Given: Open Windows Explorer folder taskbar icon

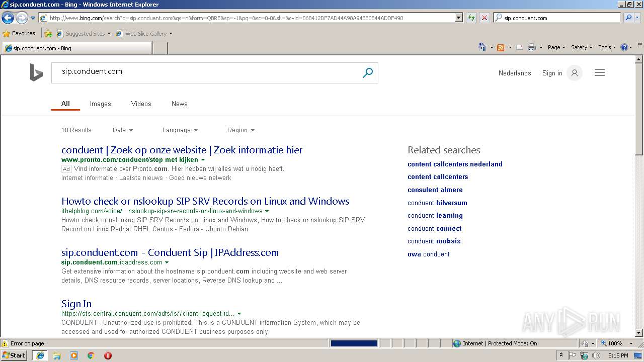Looking at the screenshot, I should pyautogui.click(x=57, y=355).
